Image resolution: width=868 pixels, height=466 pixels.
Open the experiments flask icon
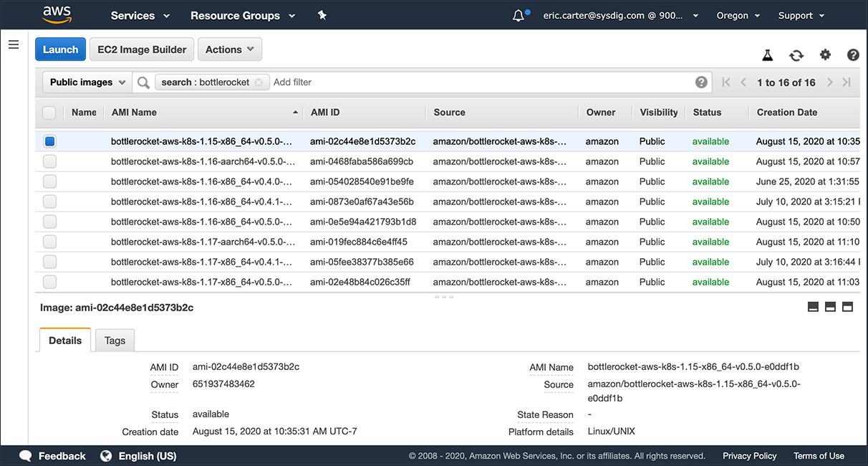(x=768, y=54)
